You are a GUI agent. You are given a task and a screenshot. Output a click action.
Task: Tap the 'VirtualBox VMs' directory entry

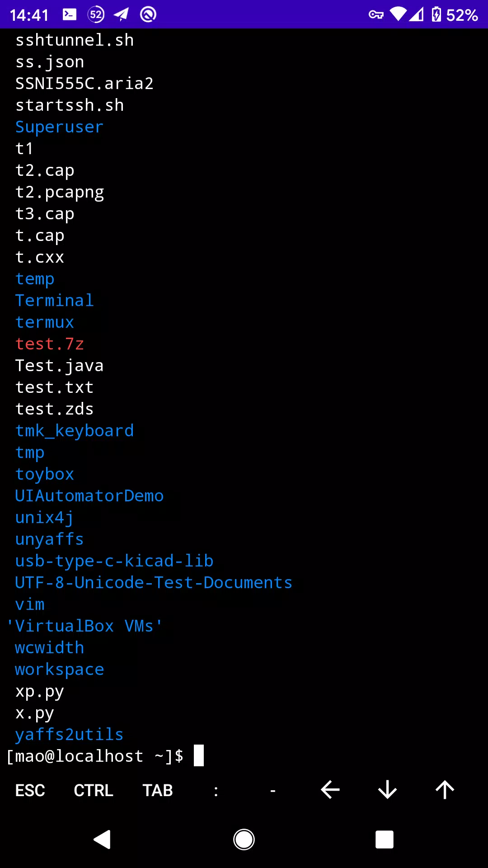click(x=84, y=626)
